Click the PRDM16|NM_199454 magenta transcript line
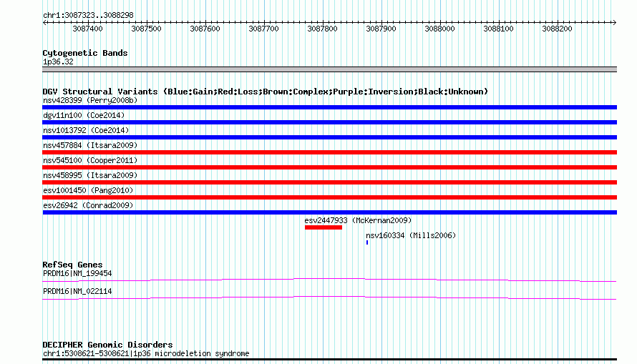This screenshot has height=364, width=637. click(x=329, y=280)
